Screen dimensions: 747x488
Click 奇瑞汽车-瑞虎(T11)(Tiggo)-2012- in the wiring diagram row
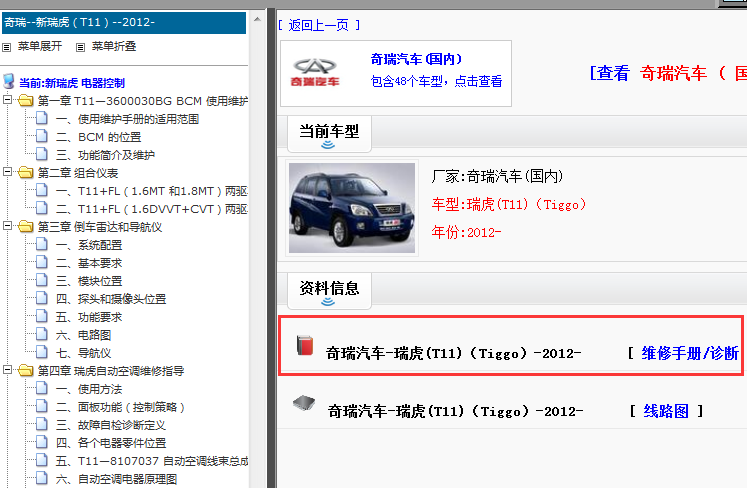click(455, 411)
